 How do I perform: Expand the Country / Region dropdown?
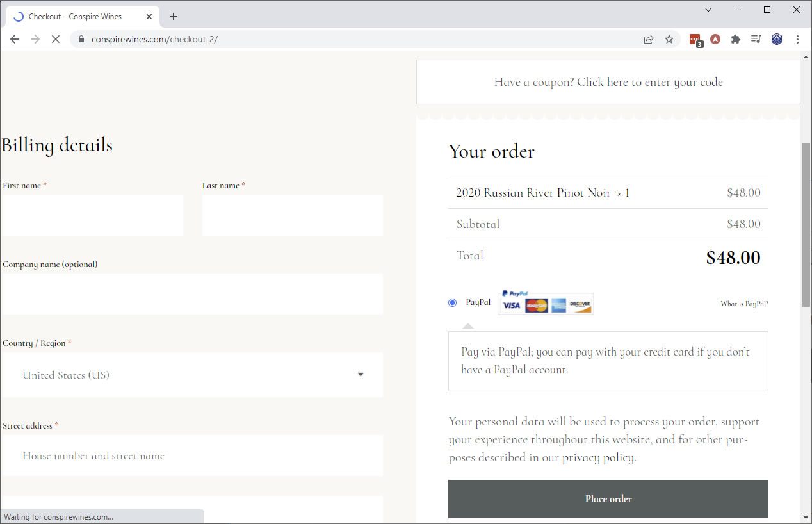click(192, 375)
